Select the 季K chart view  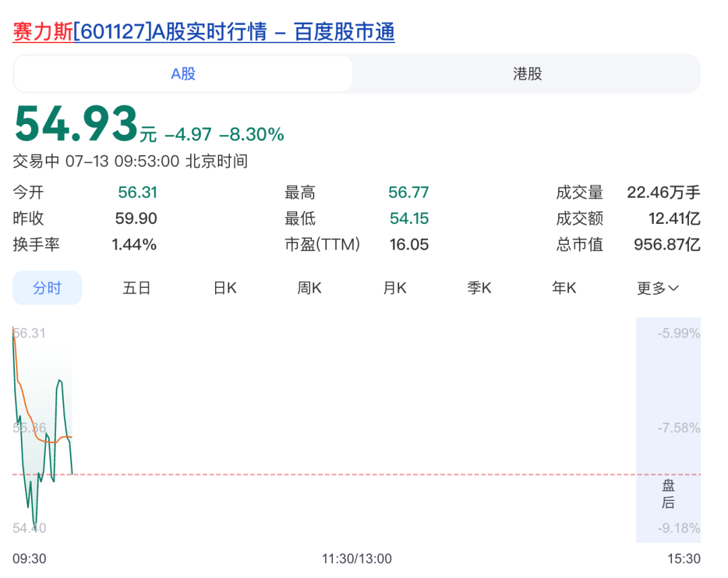pos(479,288)
